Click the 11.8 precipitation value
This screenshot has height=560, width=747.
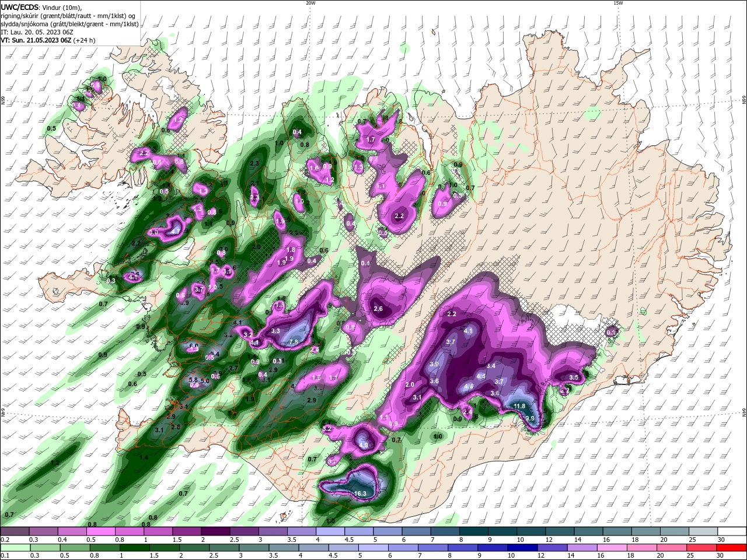(x=519, y=406)
